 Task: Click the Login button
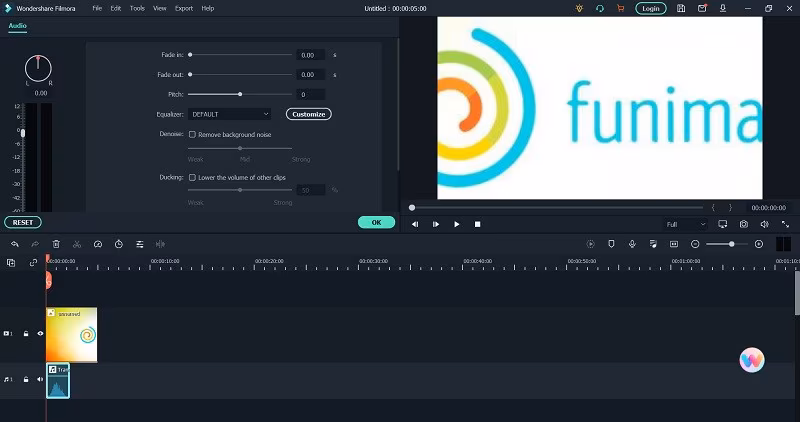[651, 8]
